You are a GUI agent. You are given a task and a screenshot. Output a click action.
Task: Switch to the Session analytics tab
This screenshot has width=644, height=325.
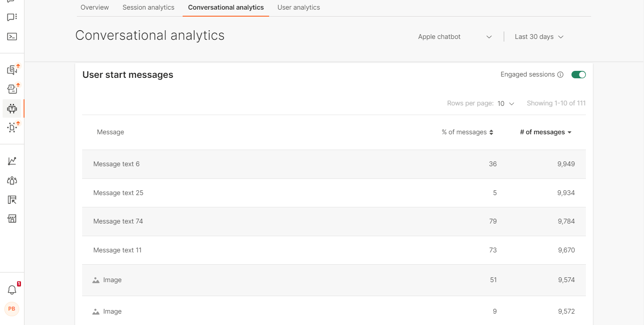pos(149,7)
